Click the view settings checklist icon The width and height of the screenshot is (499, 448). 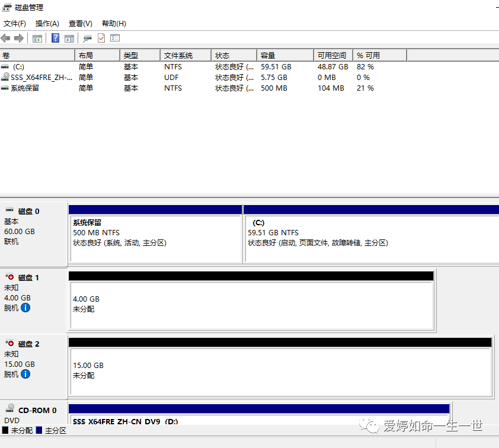point(115,38)
